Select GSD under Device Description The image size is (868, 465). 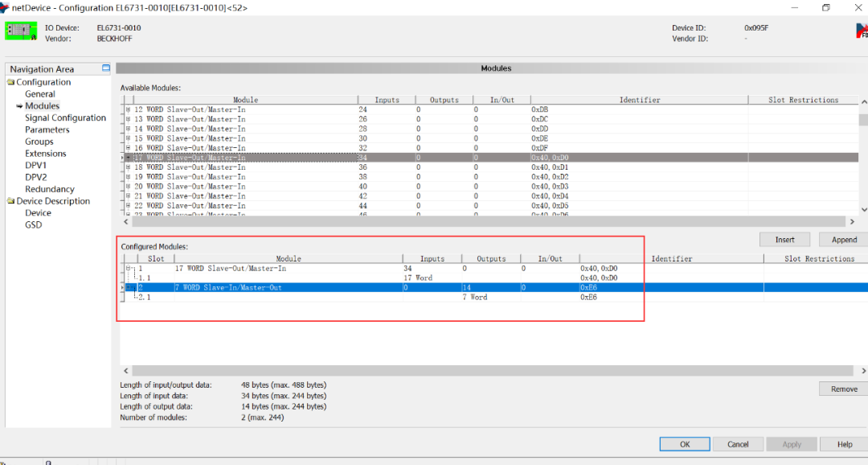[33, 225]
